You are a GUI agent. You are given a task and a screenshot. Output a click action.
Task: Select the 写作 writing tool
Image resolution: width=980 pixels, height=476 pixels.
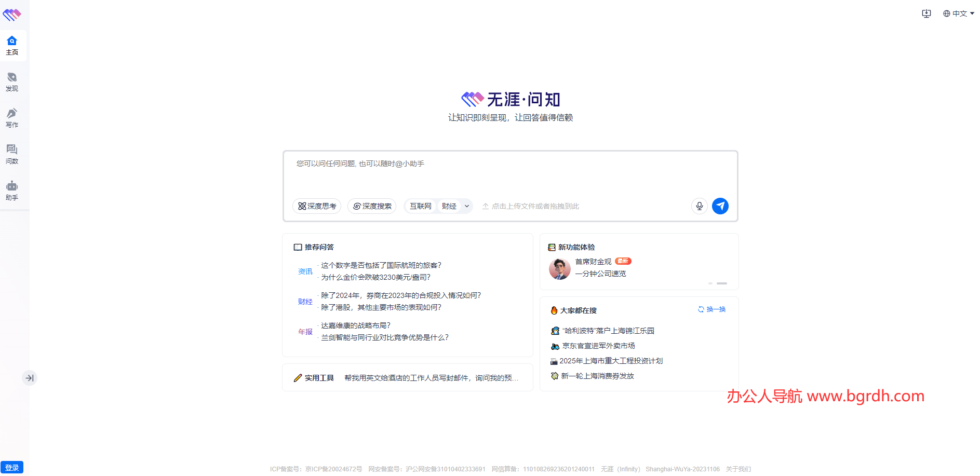tap(12, 118)
